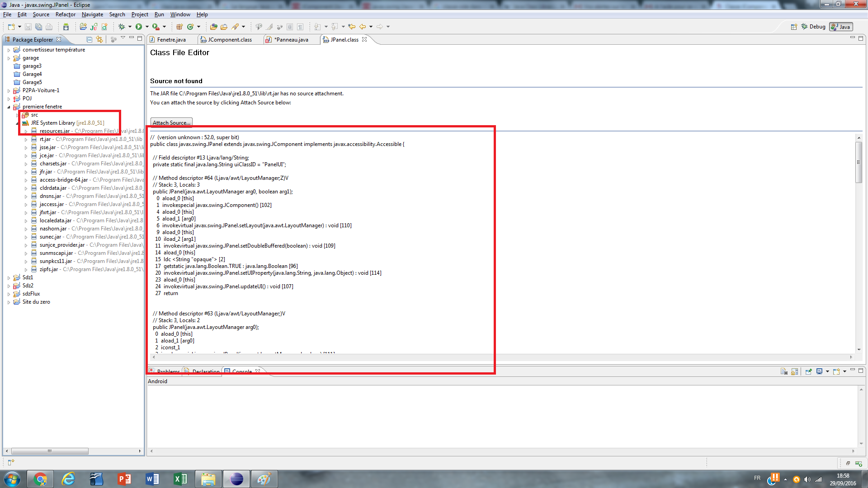Open the File menu

(7, 14)
